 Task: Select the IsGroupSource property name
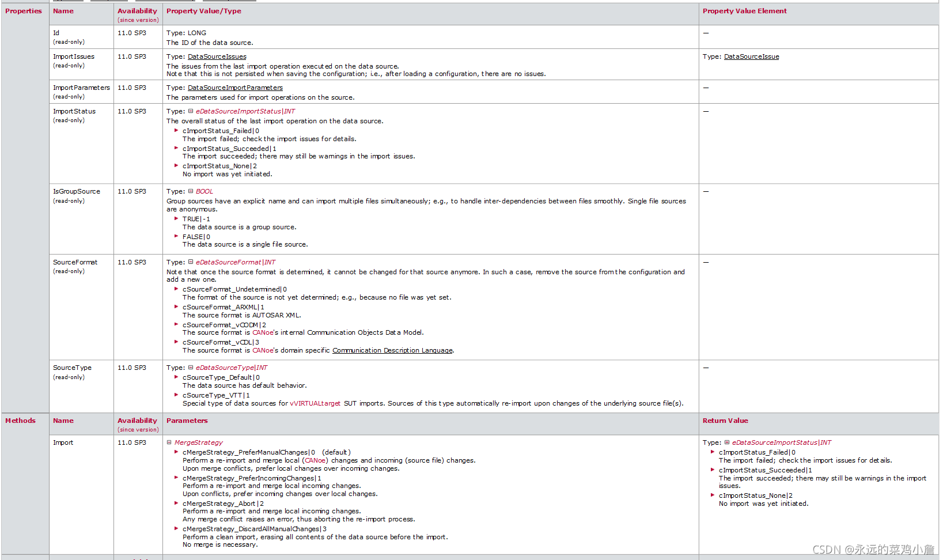pos(77,191)
